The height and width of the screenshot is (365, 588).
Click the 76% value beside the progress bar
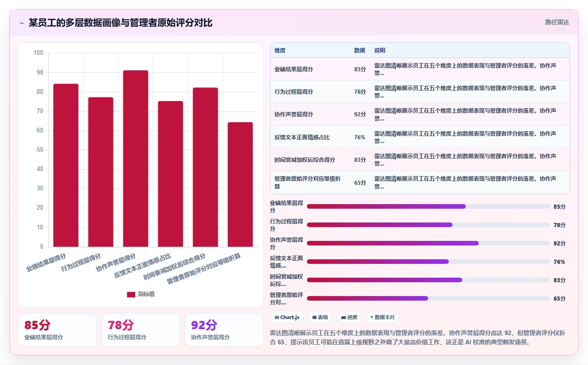(559, 262)
